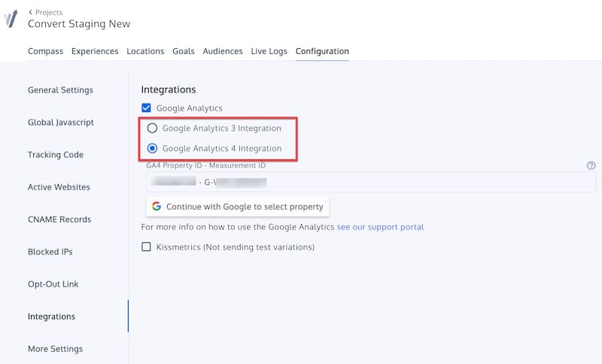This screenshot has width=602, height=364.
Task: Open the Audiences tab
Action: [223, 51]
